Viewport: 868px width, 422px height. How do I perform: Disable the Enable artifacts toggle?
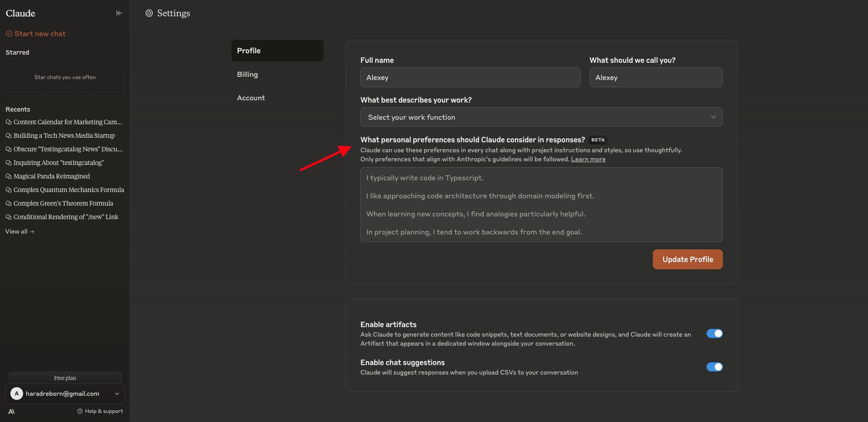point(714,333)
